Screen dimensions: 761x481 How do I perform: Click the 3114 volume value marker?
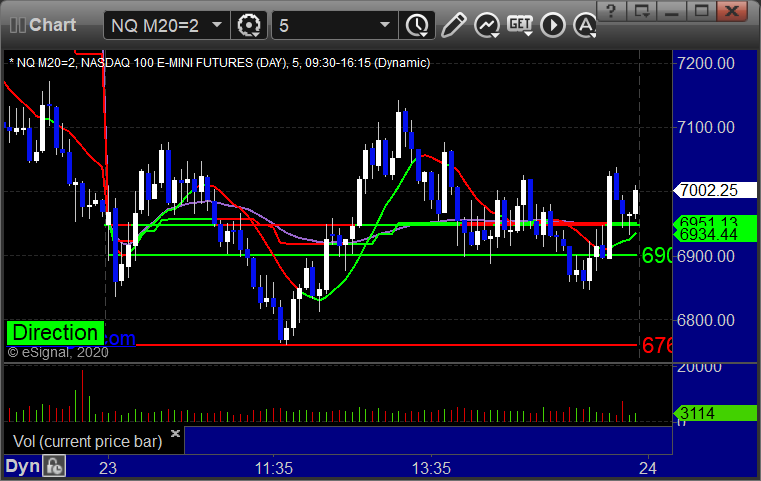(x=714, y=414)
